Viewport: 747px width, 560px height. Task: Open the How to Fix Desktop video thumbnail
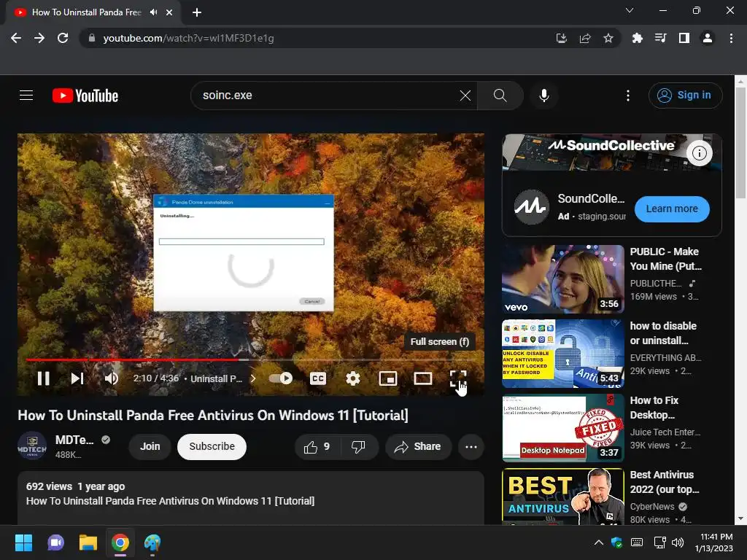click(563, 427)
